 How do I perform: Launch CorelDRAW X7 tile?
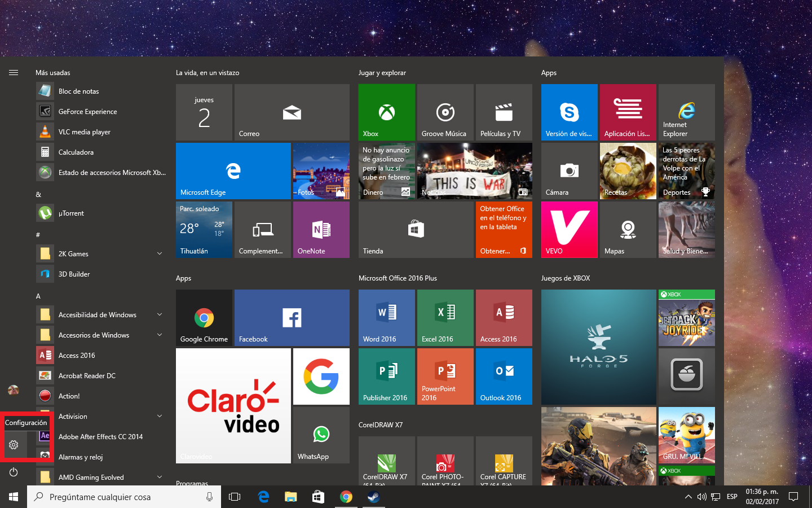[387, 461]
